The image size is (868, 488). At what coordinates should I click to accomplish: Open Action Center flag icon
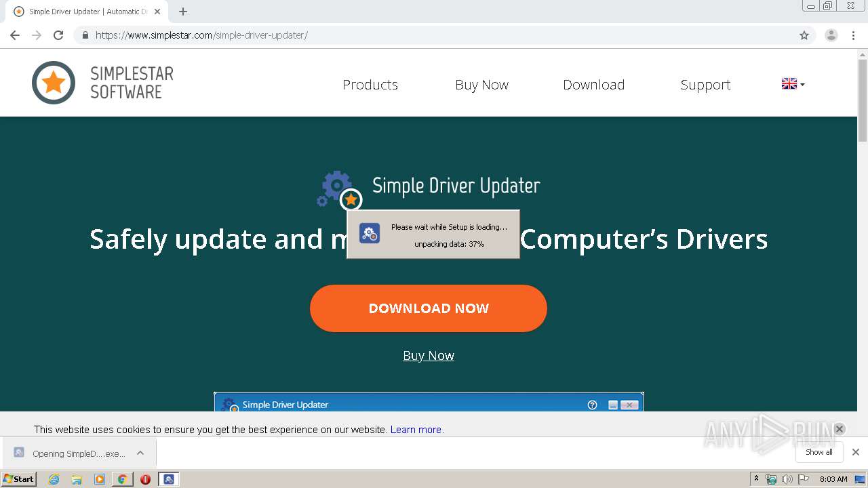pos(804,479)
